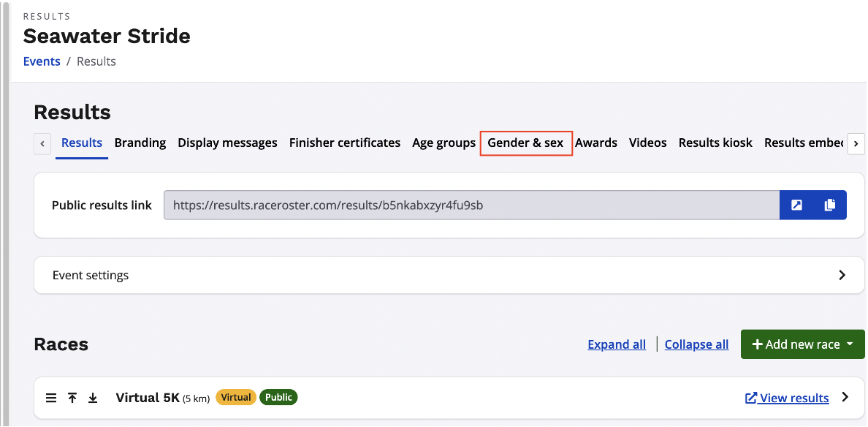Expand the Event settings panel
Screen dimensions: 868x427
[842, 276]
